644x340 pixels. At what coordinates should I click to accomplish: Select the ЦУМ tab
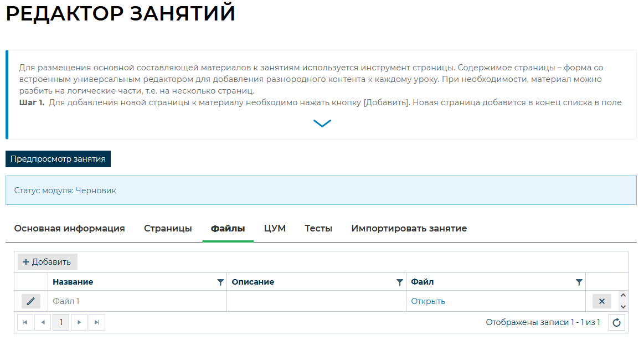click(275, 229)
